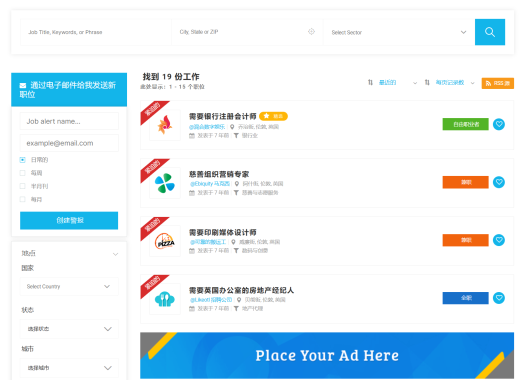The height and width of the screenshot is (380, 526).
Task: Click the sort arrows icon beside per-page dropdown
Action: (427, 83)
